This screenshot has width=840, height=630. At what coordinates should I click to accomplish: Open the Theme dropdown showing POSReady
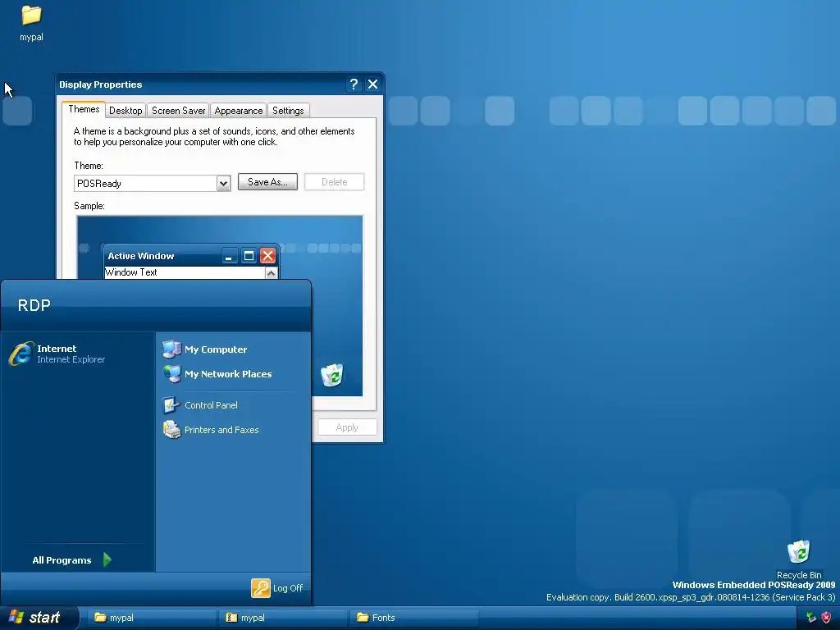[152, 183]
